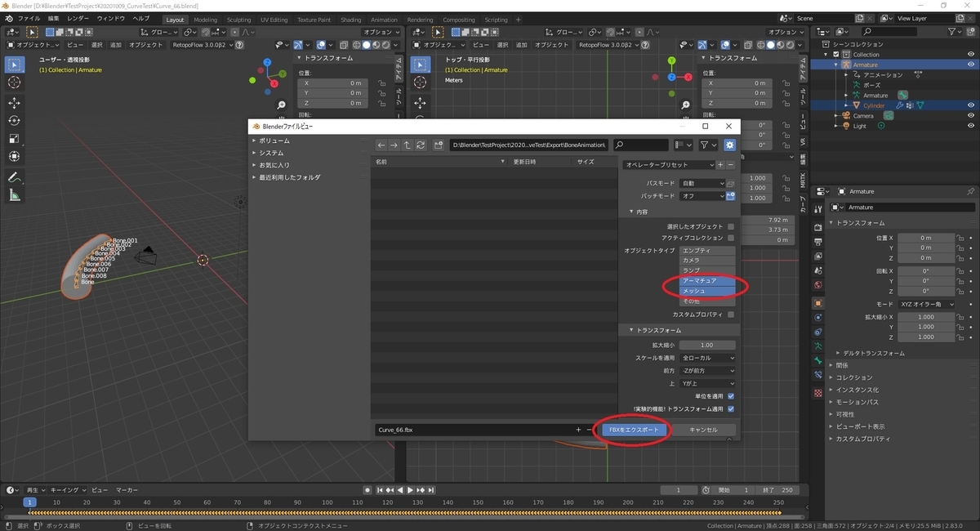
Task: Hide Light object in outliner
Action: [971, 126]
